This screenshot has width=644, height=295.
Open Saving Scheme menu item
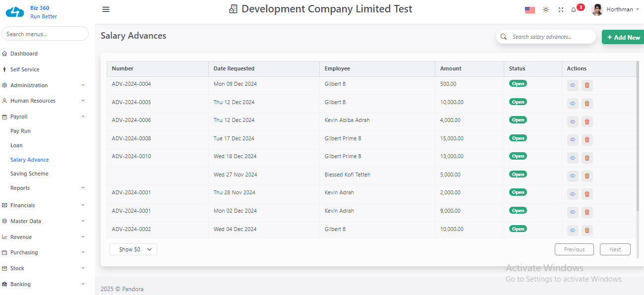pos(29,174)
